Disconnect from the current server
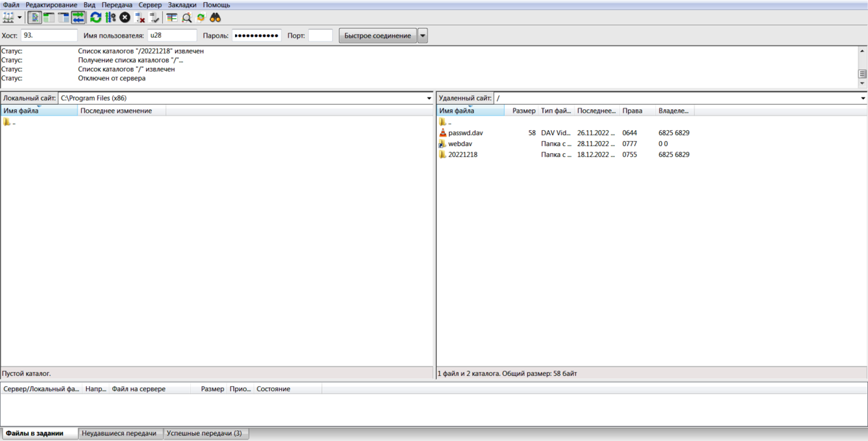The image size is (868, 441). tap(140, 17)
